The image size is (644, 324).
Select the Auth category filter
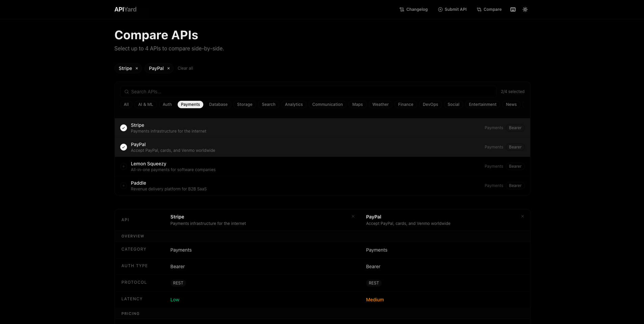[x=167, y=105]
